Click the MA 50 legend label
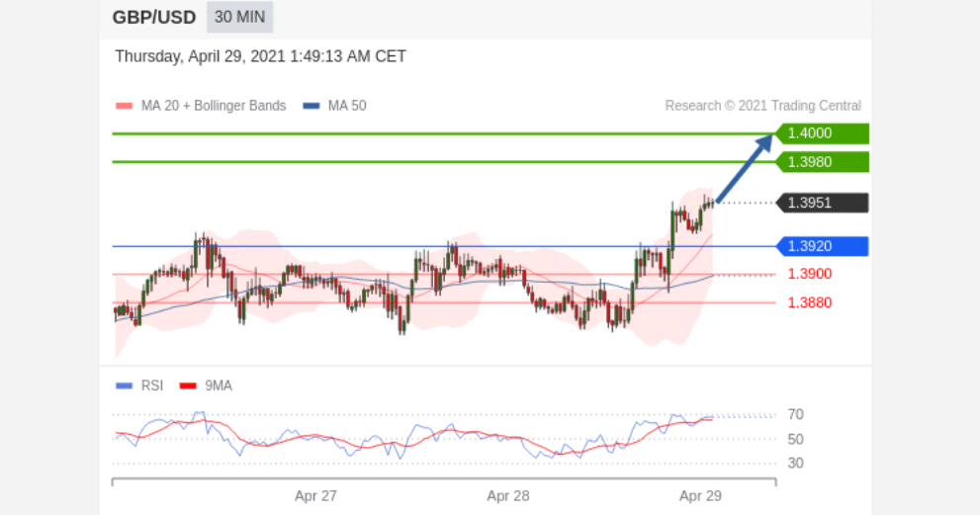Viewport: 980px width, 515px height. tap(347, 106)
